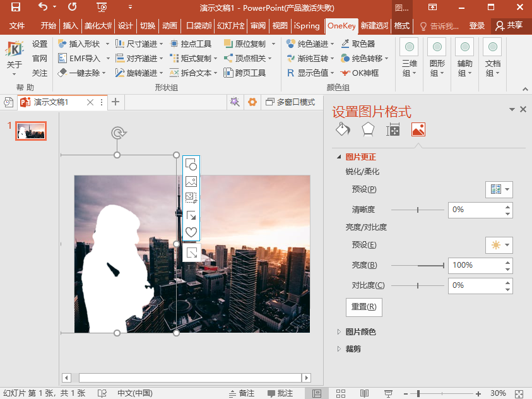This screenshot has width=532, height=399.
Task: Switch to the 格式 ribbon tab
Action: (x=402, y=25)
